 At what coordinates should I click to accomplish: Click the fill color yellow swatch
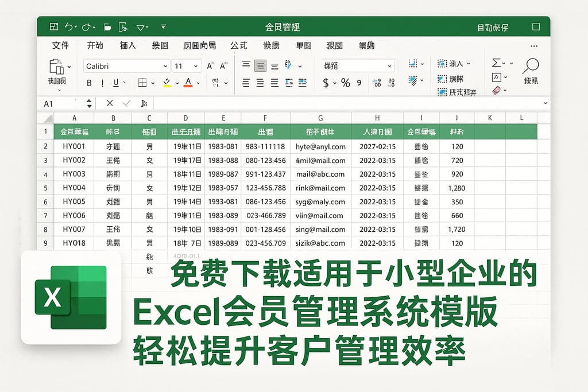pyautogui.click(x=167, y=86)
